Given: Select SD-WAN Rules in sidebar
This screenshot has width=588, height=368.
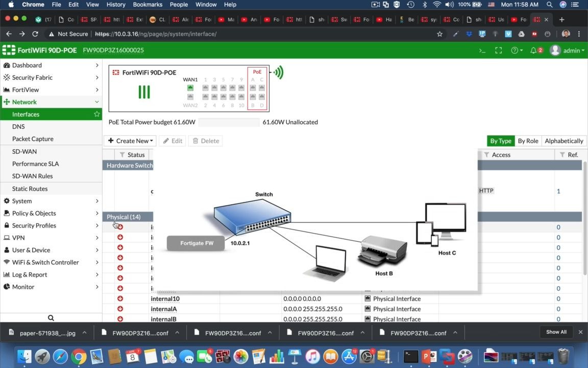Looking at the screenshot, I should [x=32, y=176].
